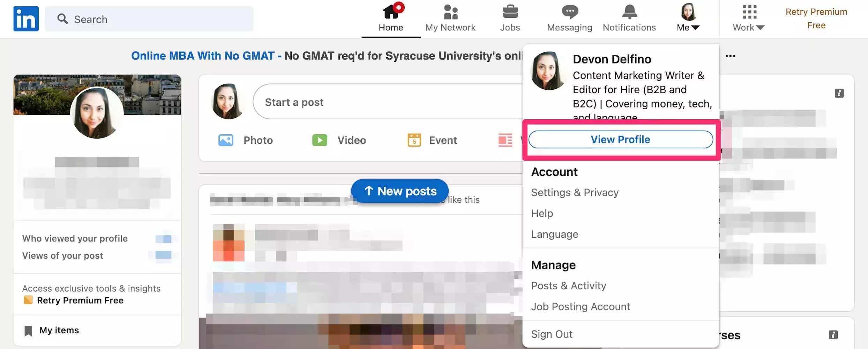Open Settings & Privacy

click(x=575, y=192)
